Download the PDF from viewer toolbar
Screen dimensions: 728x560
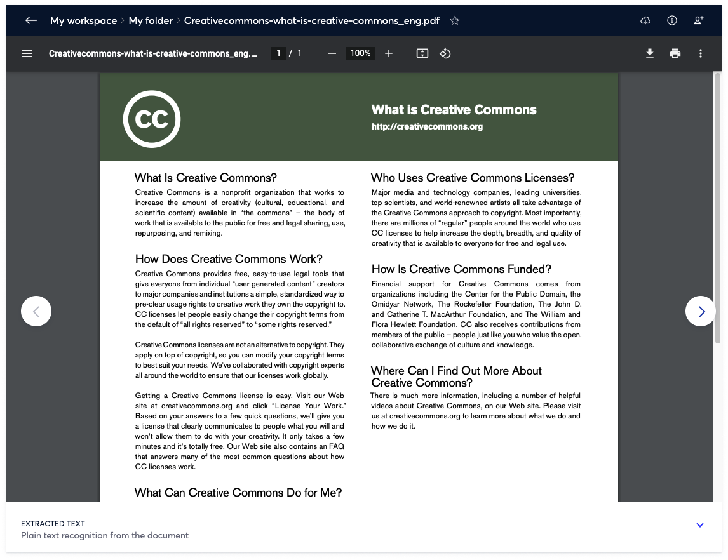650,53
